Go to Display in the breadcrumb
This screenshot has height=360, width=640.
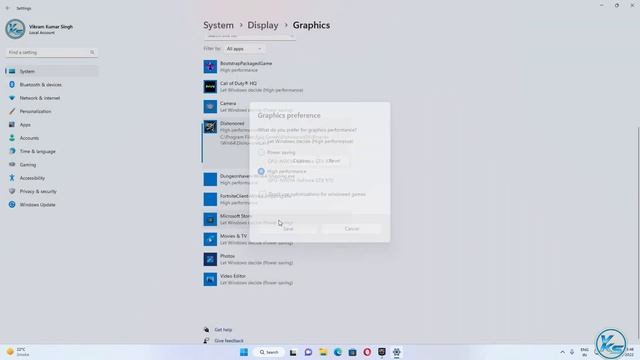[263, 25]
